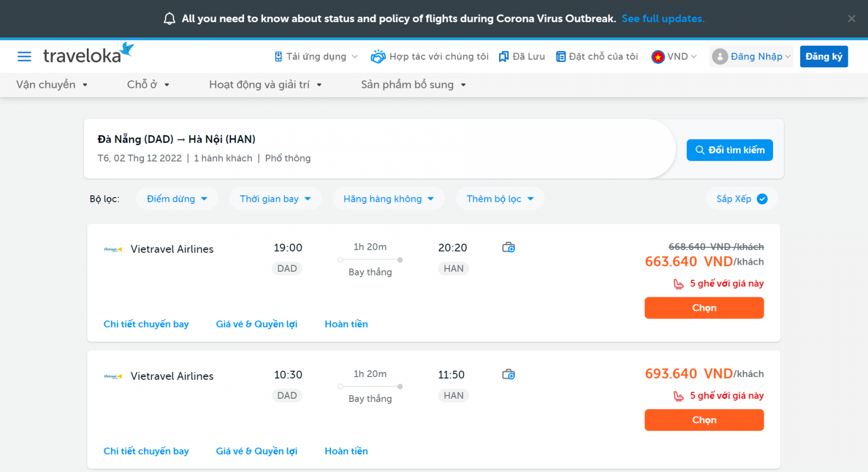Expand the Điểm dừng filter dropdown
The image size is (868, 472).
(177, 199)
